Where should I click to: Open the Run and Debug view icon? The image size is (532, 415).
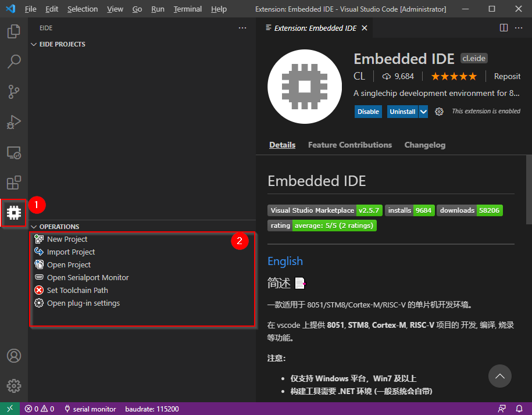[13, 122]
